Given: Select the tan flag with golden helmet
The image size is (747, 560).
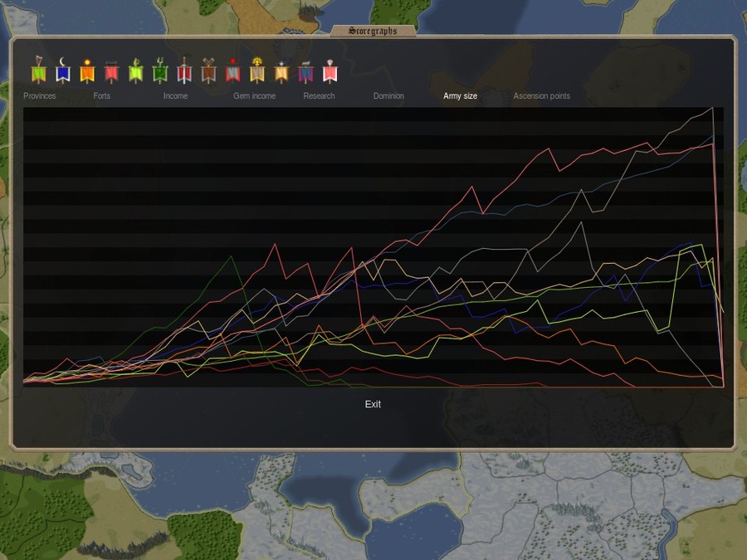Looking at the screenshot, I should [x=257, y=70].
